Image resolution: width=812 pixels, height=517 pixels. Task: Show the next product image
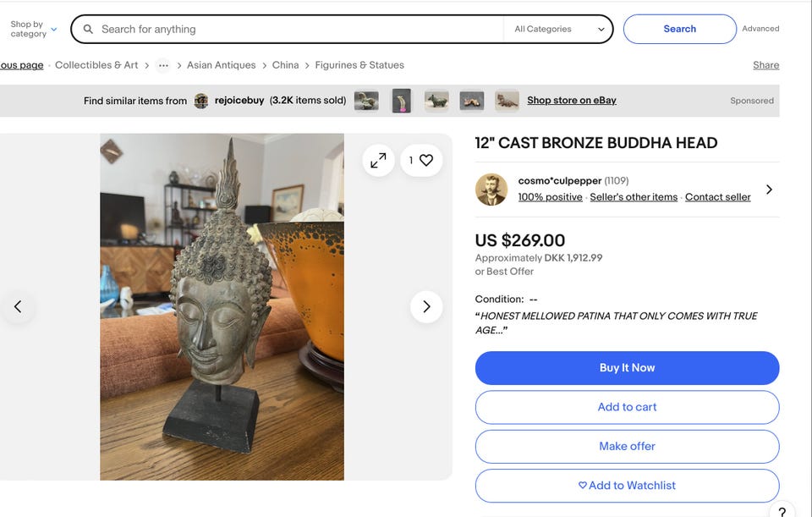(x=426, y=306)
